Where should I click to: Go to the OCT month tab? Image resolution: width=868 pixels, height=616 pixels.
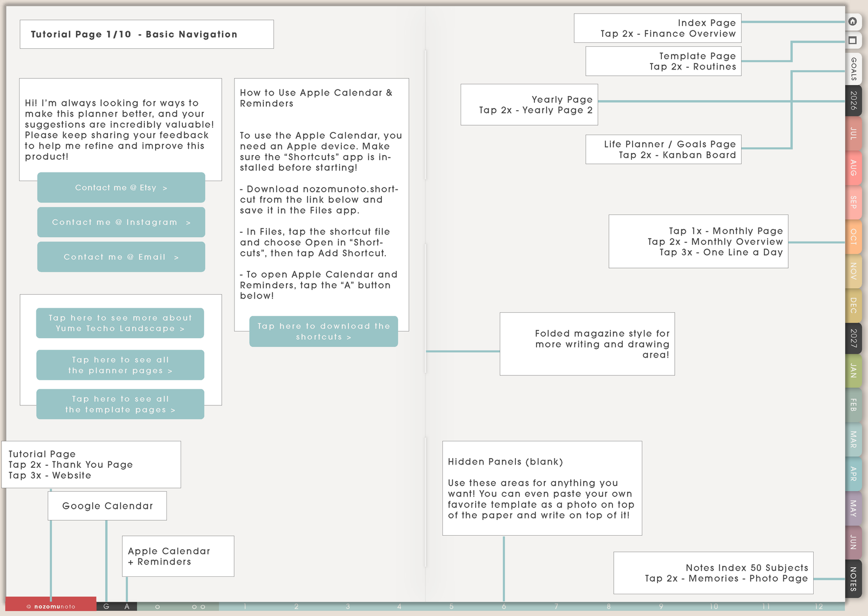point(853,237)
